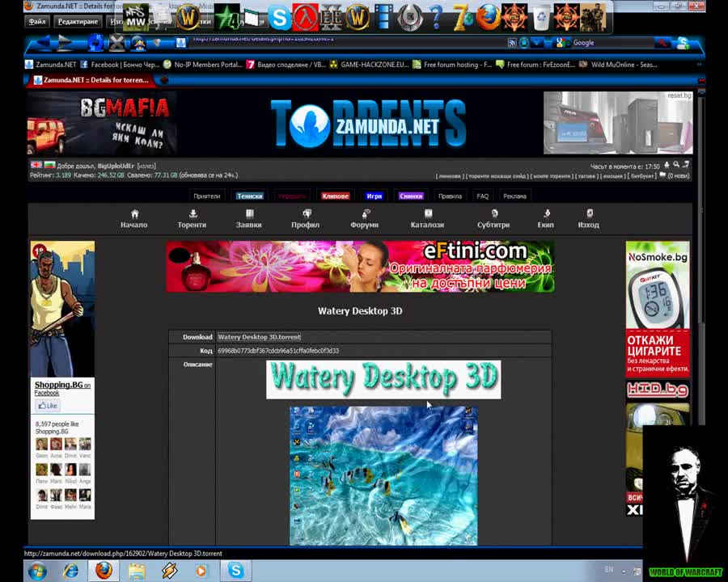
Task: Open the Facebook bookmark
Action: 121,65
